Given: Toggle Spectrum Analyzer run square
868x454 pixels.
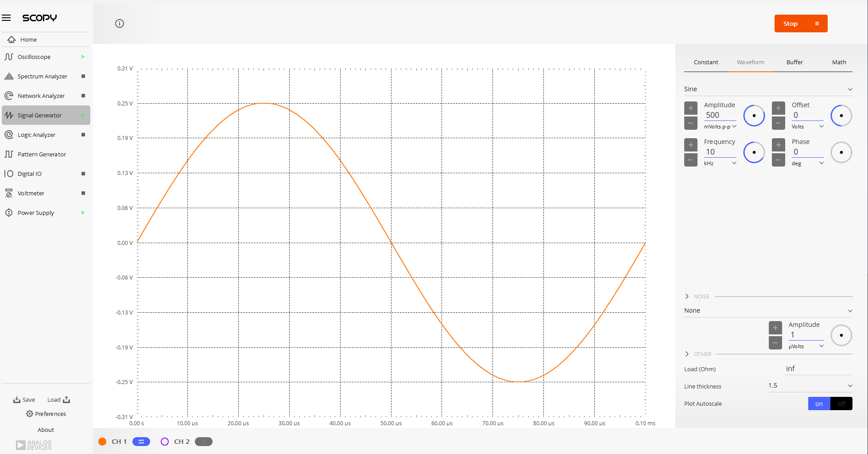Looking at the screenshot, I should (x=83, y=76).
